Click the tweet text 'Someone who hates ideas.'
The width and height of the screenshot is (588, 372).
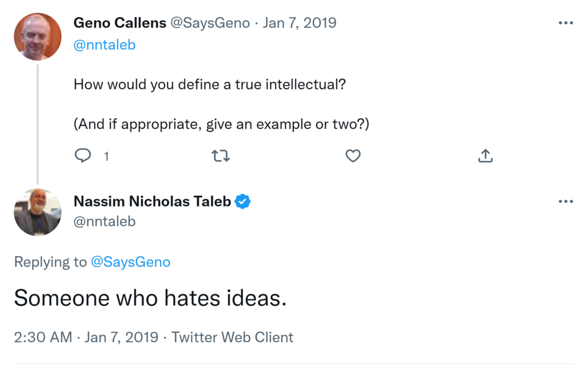tap(150, 298)
